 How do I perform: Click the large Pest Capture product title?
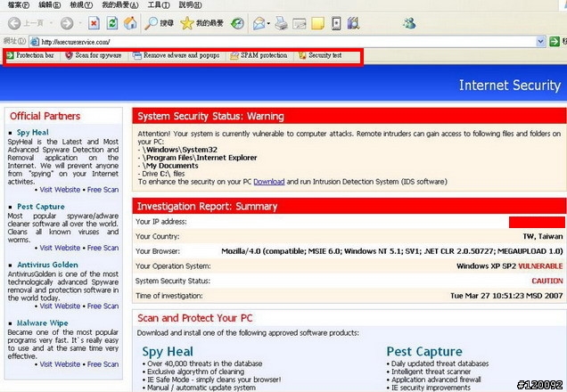pos(424,352)
